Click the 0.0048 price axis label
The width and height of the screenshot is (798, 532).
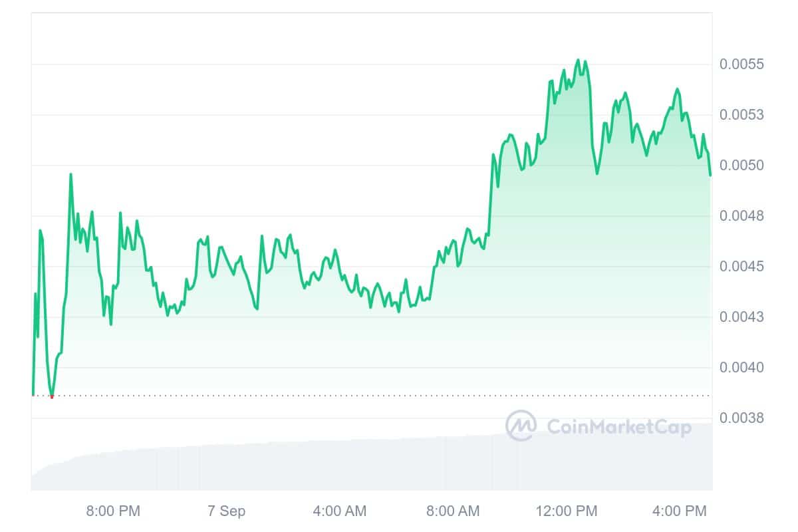tap(741, 216)
